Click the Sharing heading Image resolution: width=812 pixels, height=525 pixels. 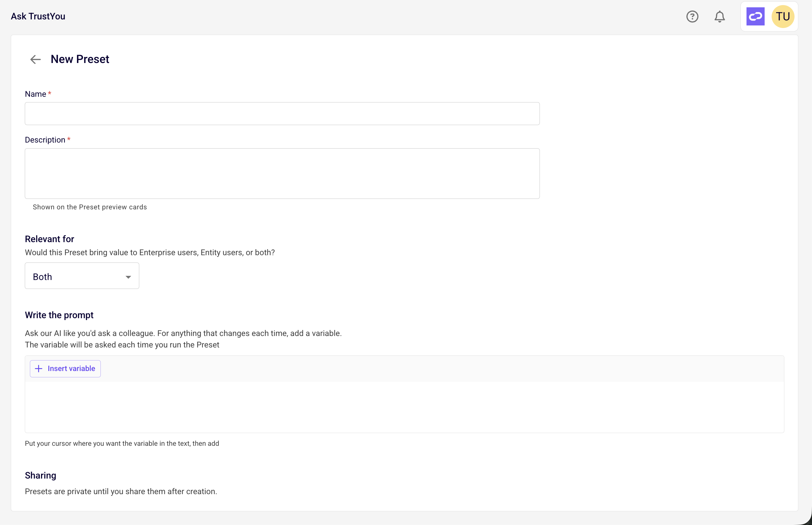40,475
